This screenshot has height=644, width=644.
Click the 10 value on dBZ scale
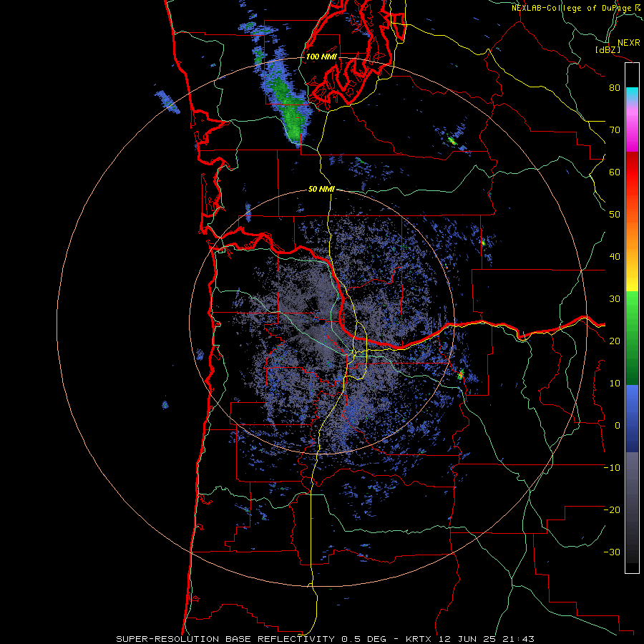point(615,384)
